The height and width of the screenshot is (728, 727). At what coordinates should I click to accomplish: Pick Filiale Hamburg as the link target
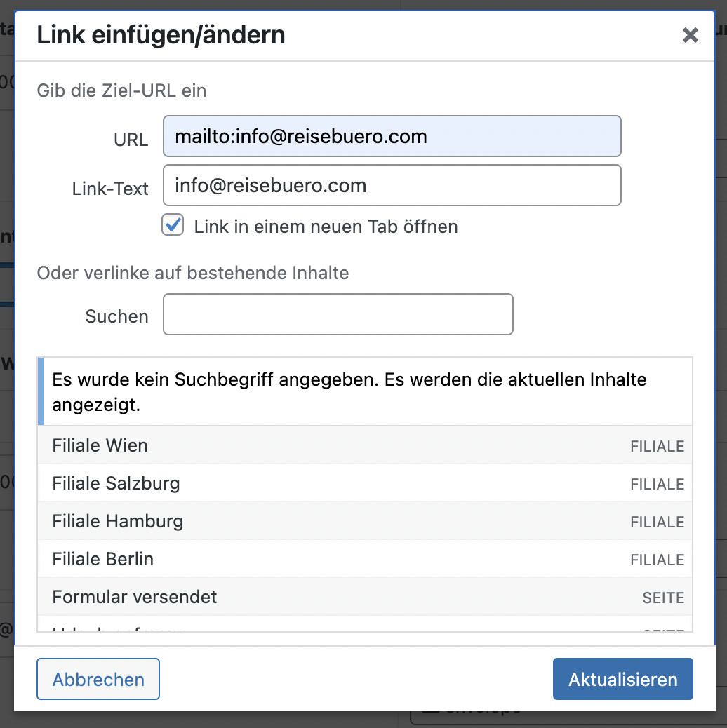tap(117, 521)
